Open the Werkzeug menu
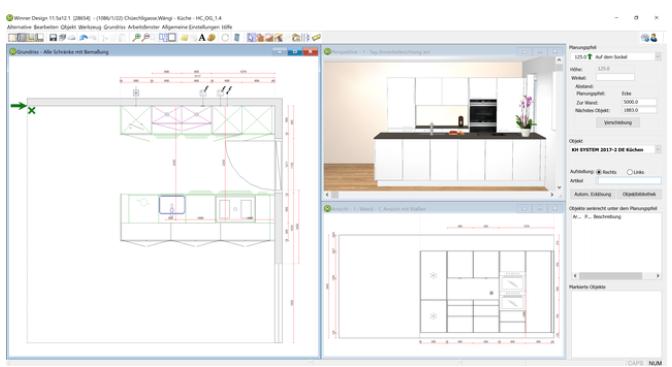This screenshot has height=367, width=672. point(90,27)
